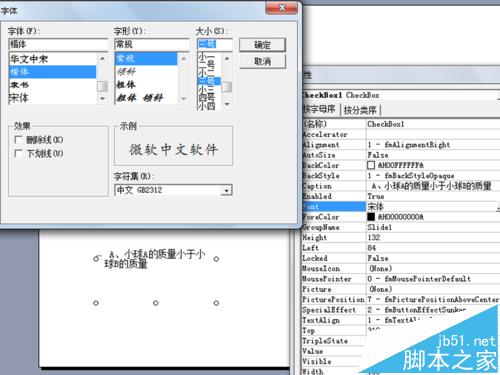Click the BackColor white color swatch

(371, 165)
